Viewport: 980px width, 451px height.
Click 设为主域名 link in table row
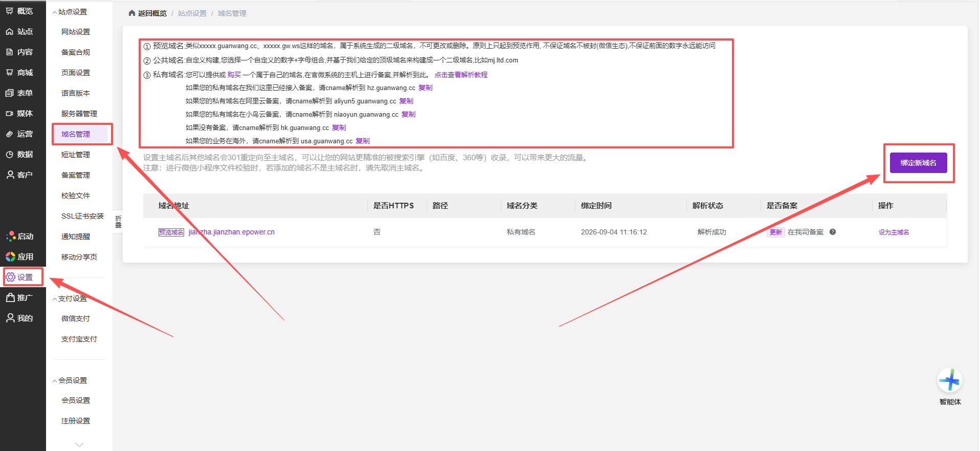[x=894, y=232]
